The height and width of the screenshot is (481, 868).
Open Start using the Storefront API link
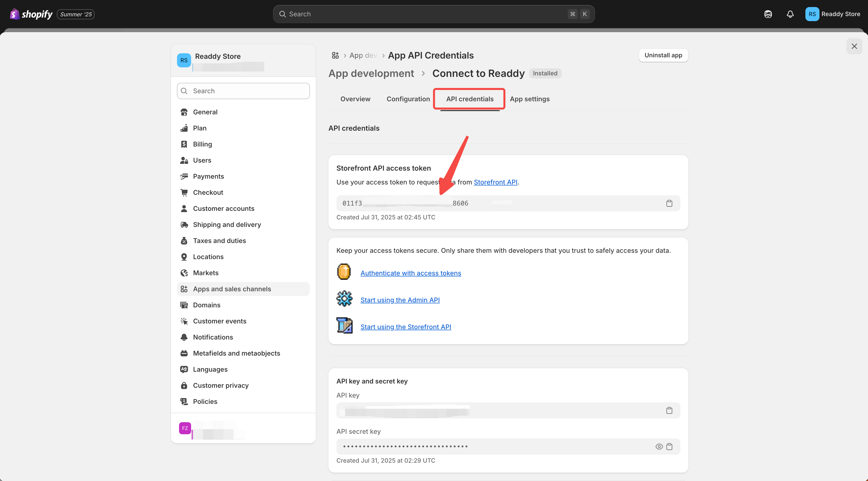click(x=405, y=327)
